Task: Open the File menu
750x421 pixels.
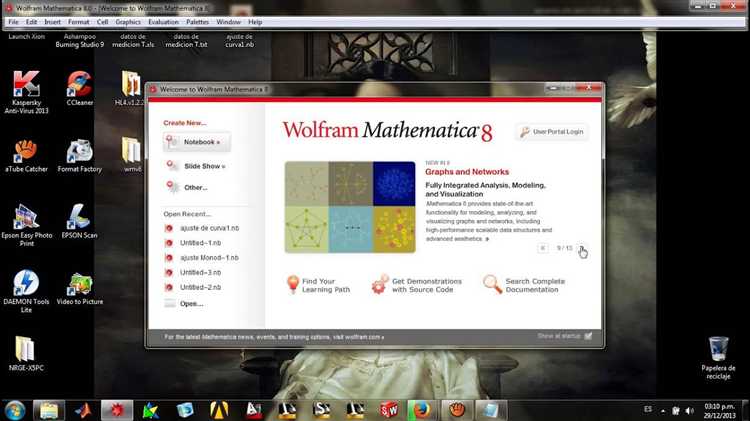Action: 13,22
